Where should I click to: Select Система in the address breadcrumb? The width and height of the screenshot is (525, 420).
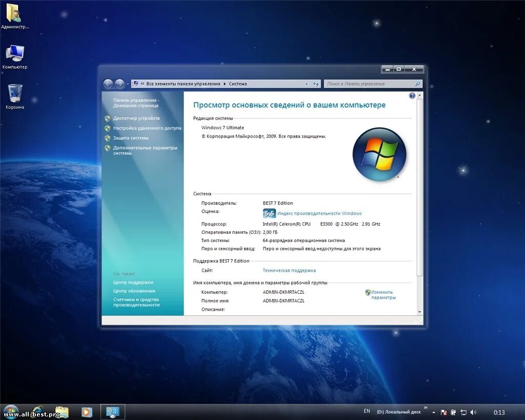(237, 83)
